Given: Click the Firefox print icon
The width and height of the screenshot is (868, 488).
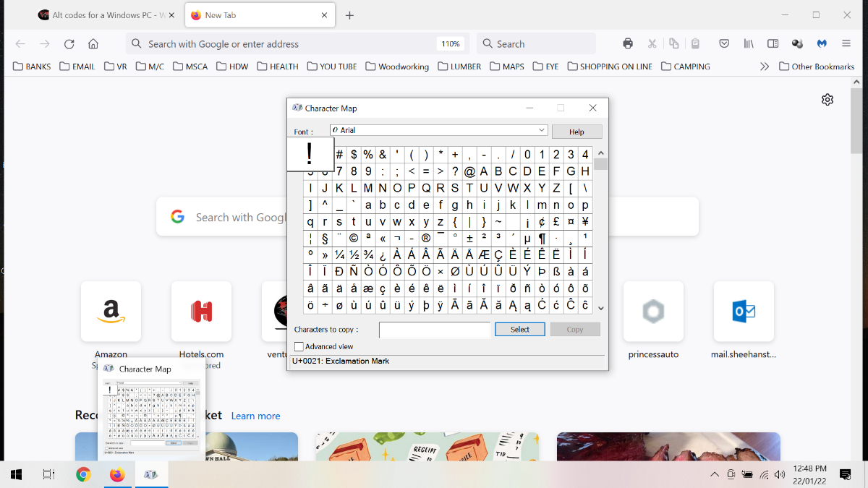Looking at the screenshot, I should tap(628, 43).
